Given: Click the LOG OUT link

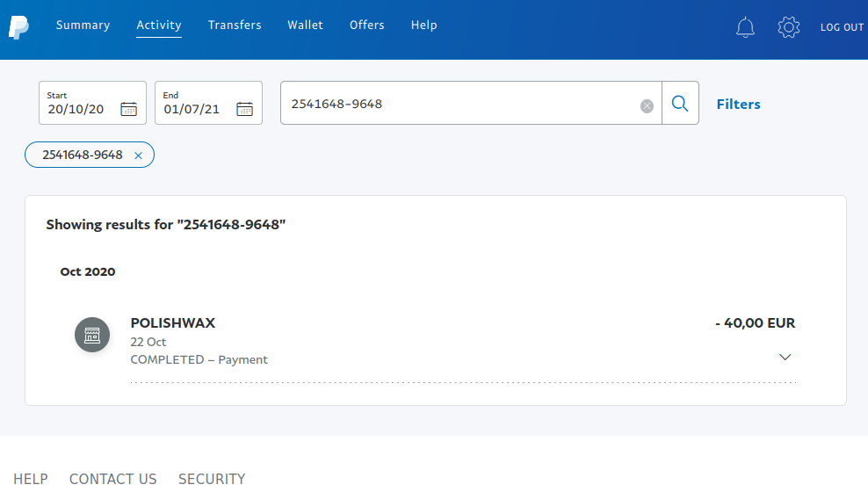Looking at the screenshot, I should tap(842, 27).
